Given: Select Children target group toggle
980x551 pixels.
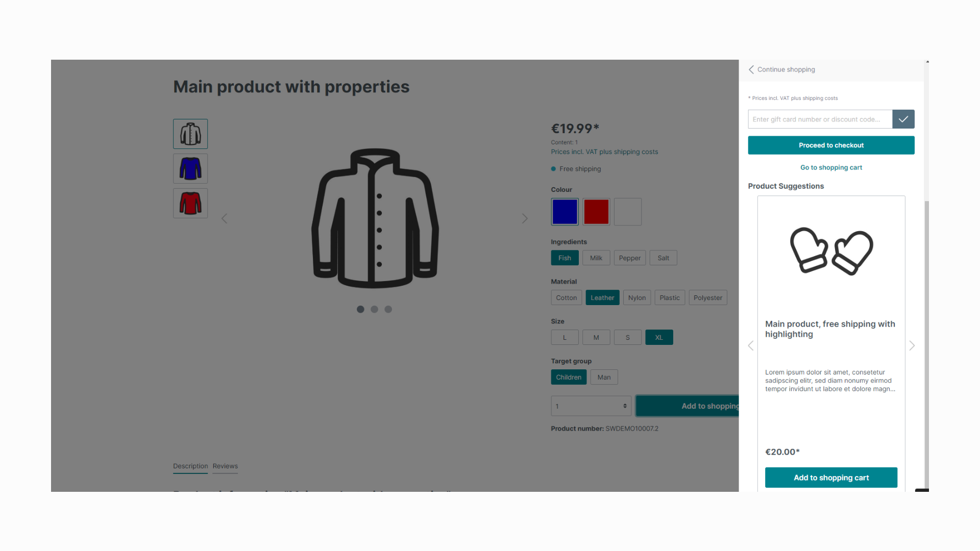Looking at the screenshot, I should pos(568,377).
